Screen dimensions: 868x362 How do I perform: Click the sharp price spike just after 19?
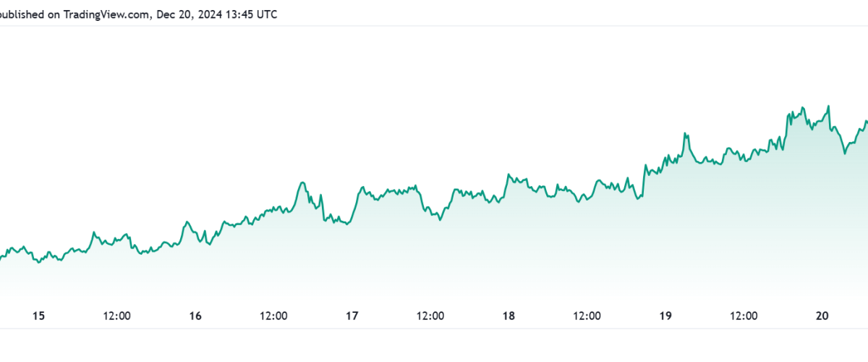click(x=684, y=134)
